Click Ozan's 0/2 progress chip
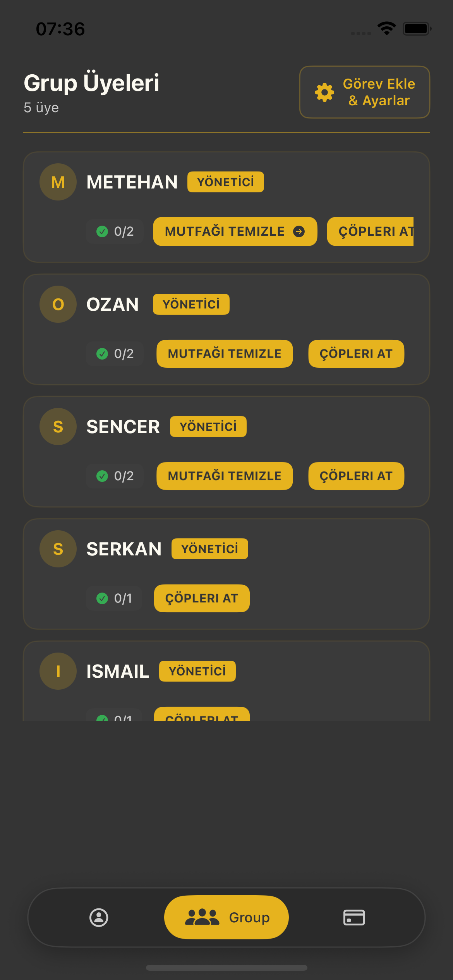 (115, 353)
